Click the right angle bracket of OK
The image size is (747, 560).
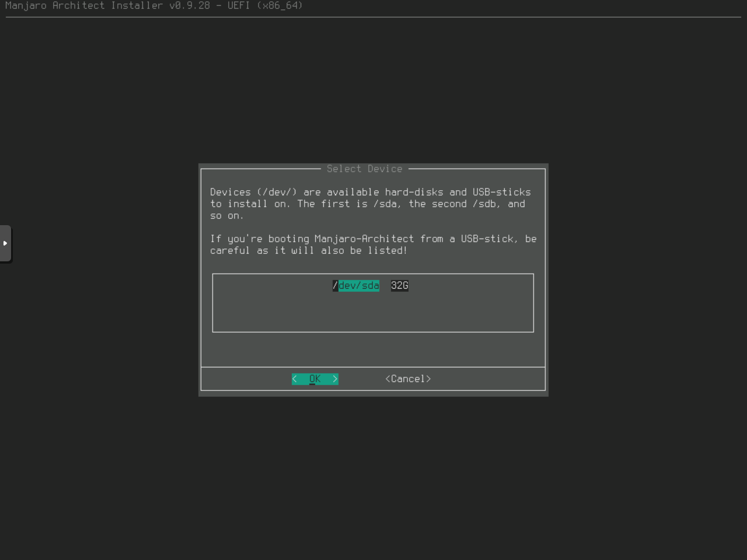pyautogui.click(x=335, y=379)
